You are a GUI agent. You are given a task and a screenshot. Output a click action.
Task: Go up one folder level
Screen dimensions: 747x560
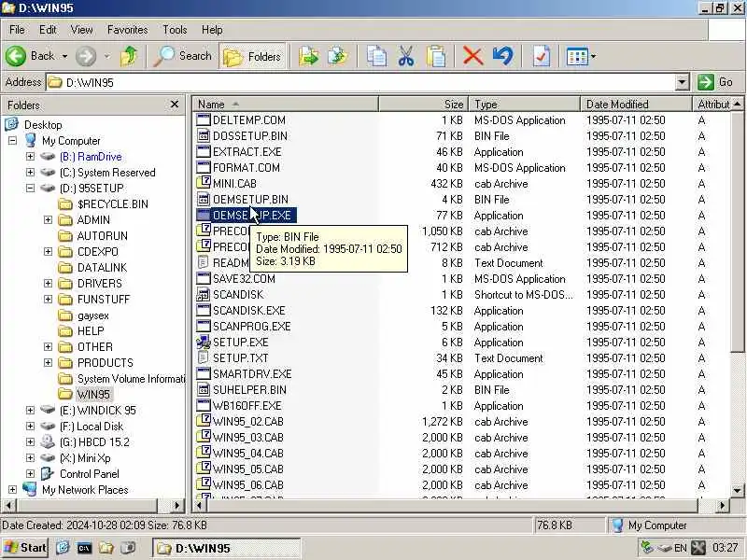129,56
